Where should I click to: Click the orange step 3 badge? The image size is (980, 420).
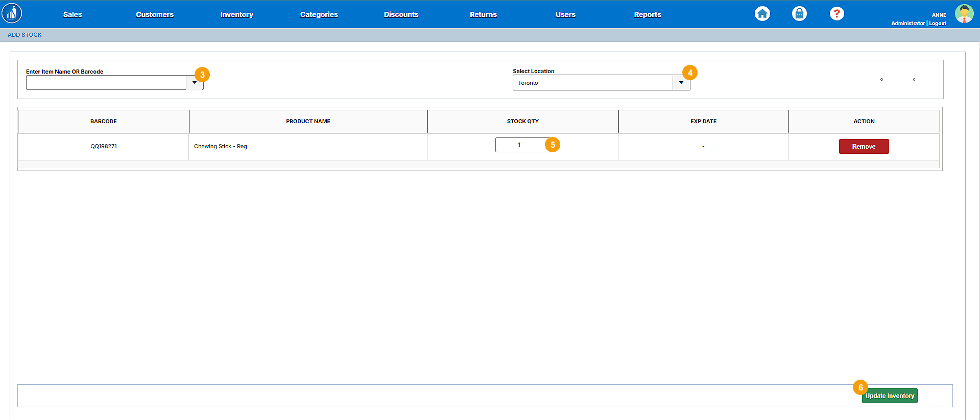[202, 75]
